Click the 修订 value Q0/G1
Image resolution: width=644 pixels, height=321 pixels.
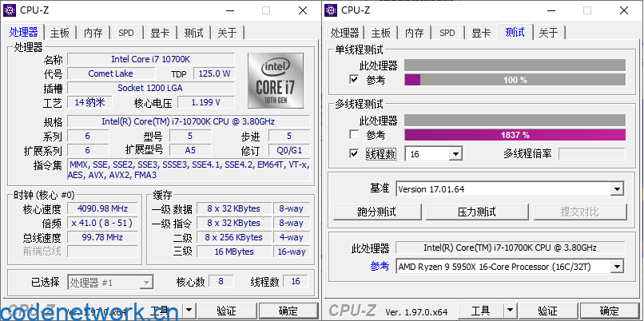289,150
